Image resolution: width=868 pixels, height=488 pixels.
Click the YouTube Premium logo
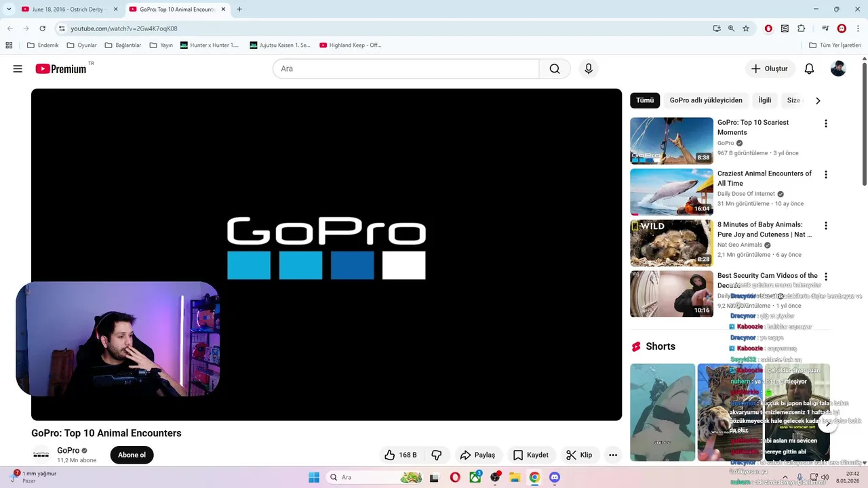[61, 68]
